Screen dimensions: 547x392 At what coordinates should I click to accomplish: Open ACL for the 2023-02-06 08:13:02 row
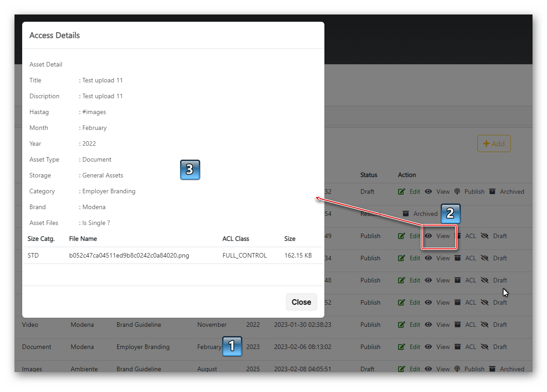pos(465,347)
